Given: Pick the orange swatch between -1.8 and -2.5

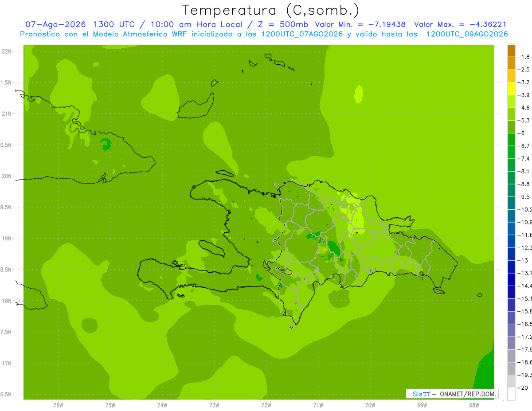Looking at the screenshot, I should (511, 63).
